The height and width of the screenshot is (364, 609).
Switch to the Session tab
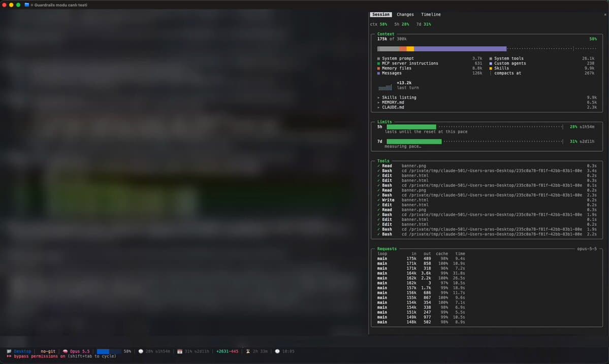click(x=380, y=14)
